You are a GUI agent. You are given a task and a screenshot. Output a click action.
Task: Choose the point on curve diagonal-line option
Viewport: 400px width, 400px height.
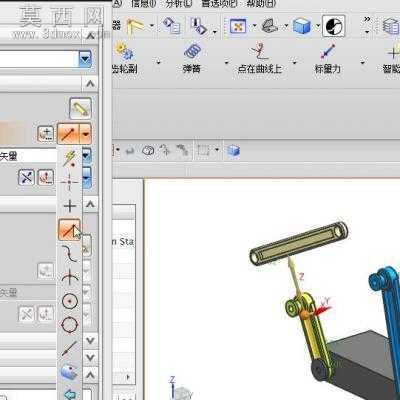point(69,348)
